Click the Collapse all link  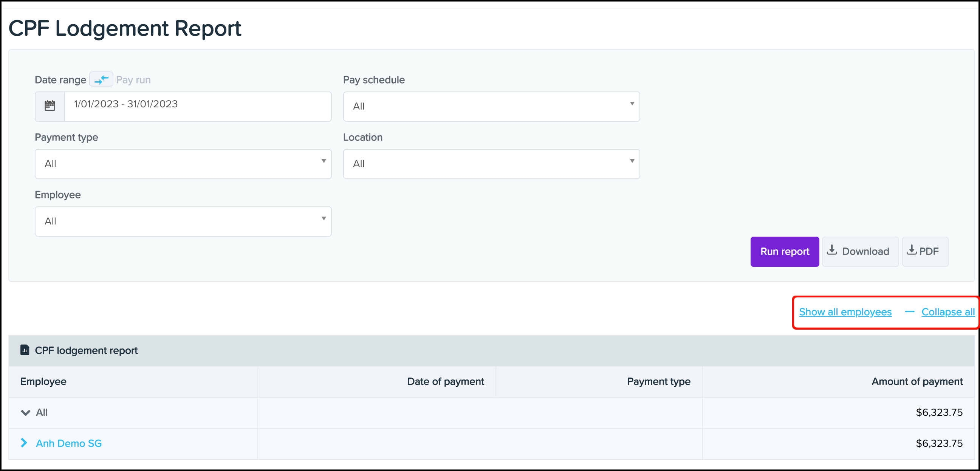pos(947,311)
